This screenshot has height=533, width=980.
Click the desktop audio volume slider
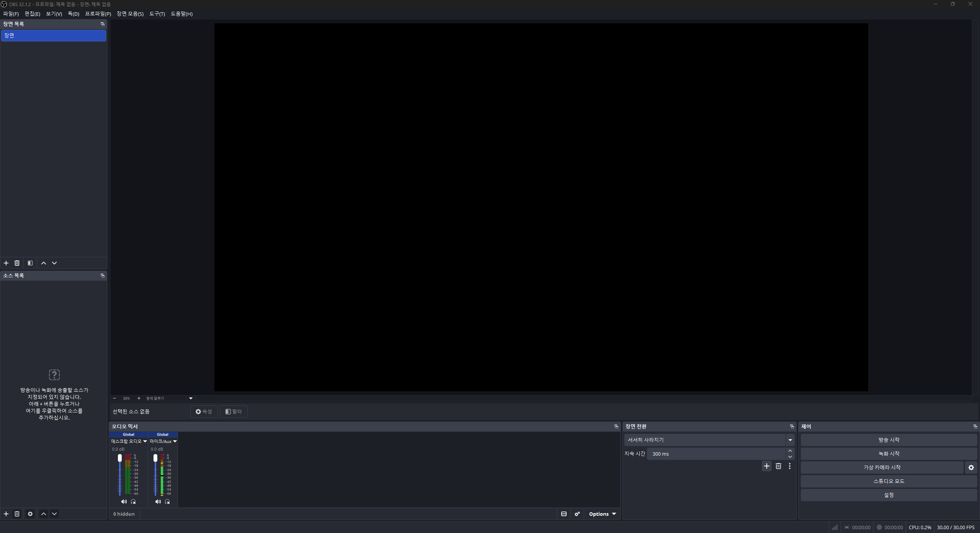pyautogui.click(x=120, y=475)
